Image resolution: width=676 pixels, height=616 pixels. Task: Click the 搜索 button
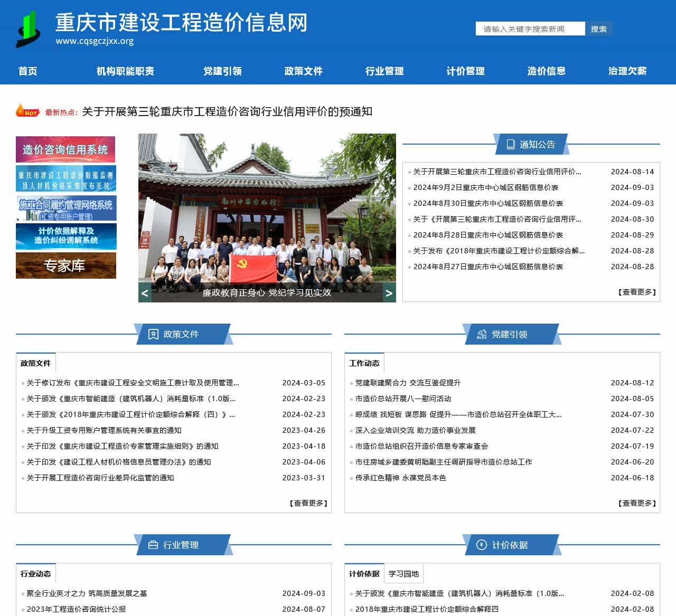point(598,29)
